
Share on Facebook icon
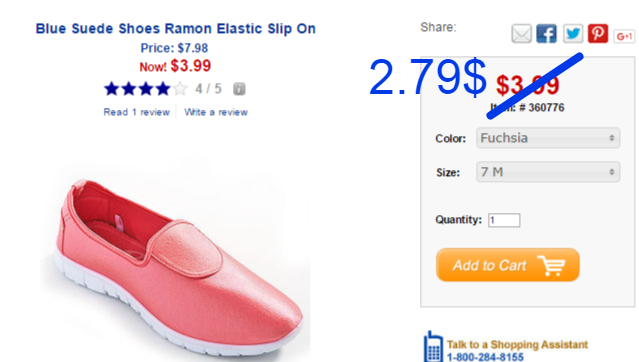point(546,33)
